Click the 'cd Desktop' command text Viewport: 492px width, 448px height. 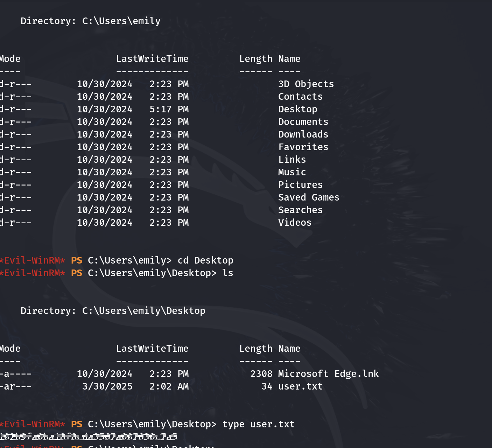click(205, 260)
